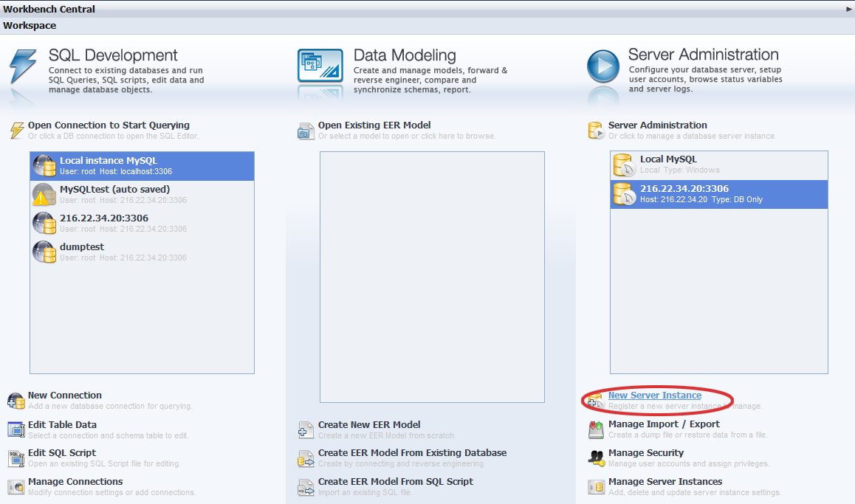Click Create EER Model From Existing Database icon
This screenshot has width=855, height=504.
point(306,459)
